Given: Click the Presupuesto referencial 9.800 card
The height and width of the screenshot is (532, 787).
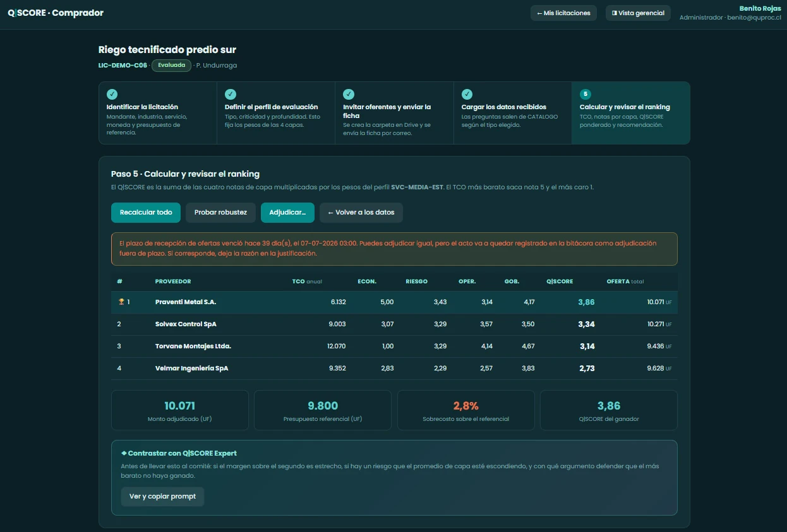Looking at the screenshot, I should [323, 410].
